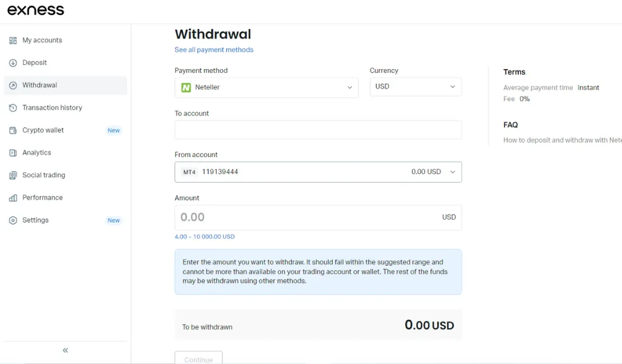Click the Social trading icon
This screenshot has height=364, width=622.
pos(13,175)
